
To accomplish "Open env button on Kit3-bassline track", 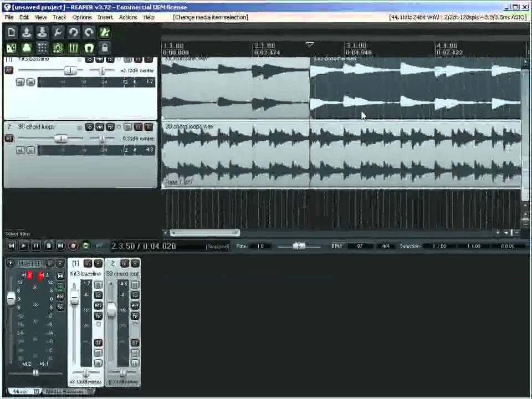I will tap(100, 60).
